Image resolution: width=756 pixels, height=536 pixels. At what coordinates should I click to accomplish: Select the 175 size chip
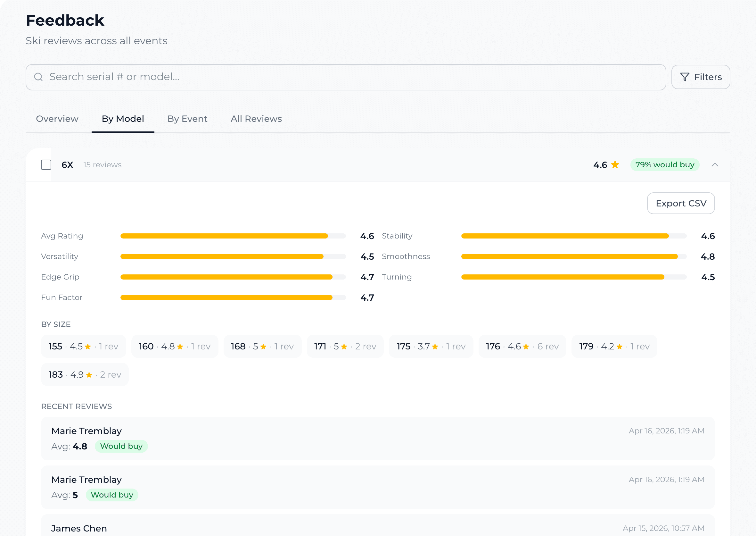[x=431, y=347]
